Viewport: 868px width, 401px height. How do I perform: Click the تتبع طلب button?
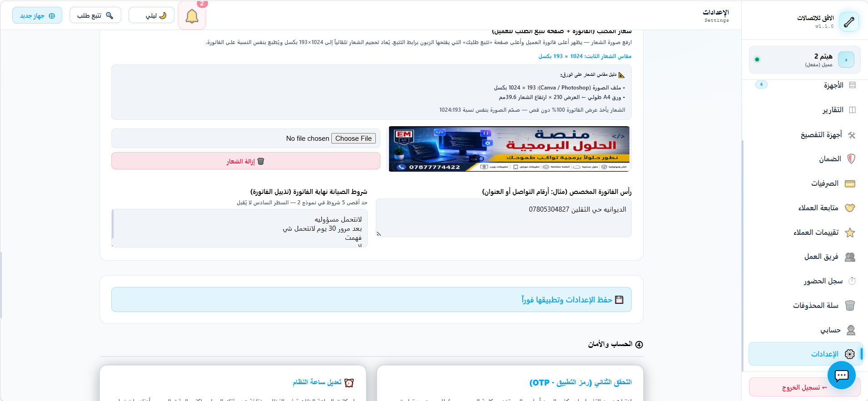point(95,15)
